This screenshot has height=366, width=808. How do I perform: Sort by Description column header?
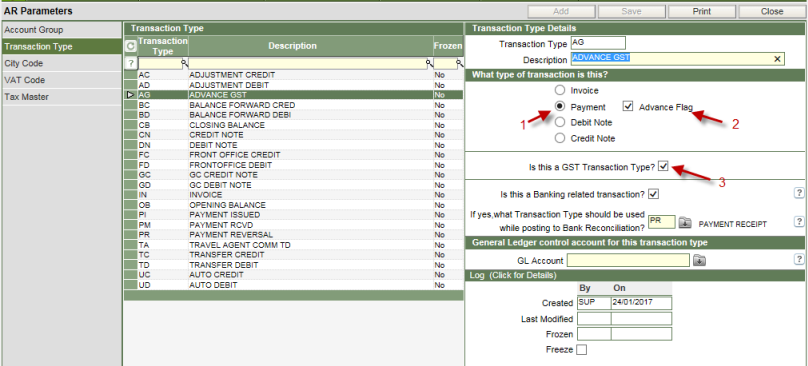pyautogui.click(x=311, y=46)
